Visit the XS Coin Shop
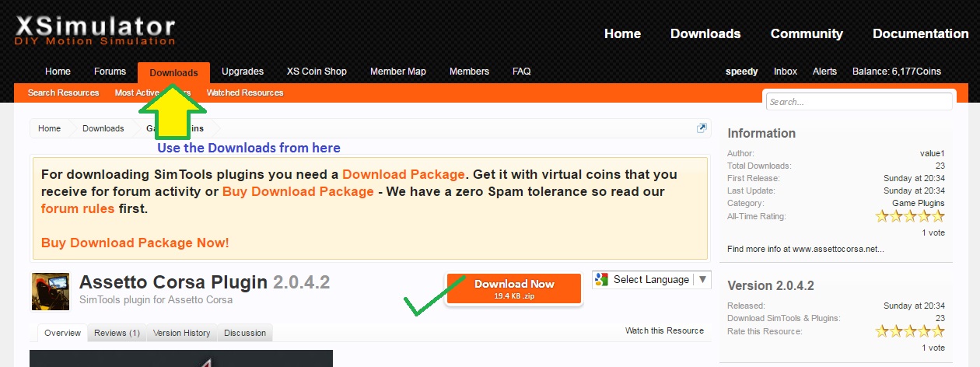 point(317,72)
